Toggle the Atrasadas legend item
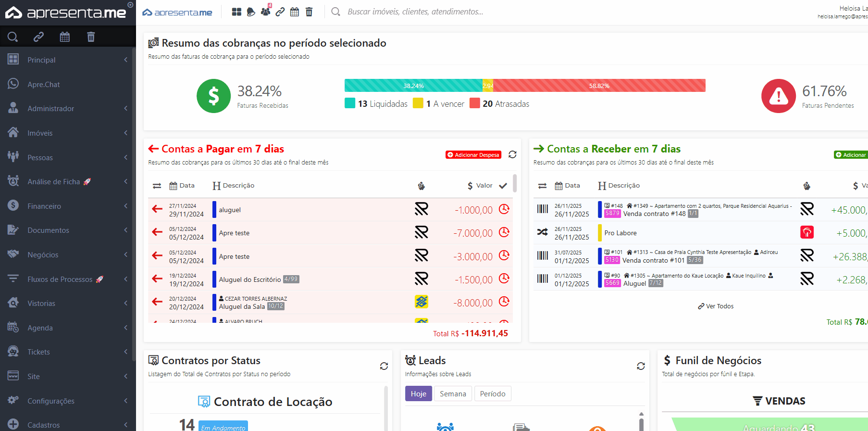The height and width of the screenshot is (431, 868). 499,104
